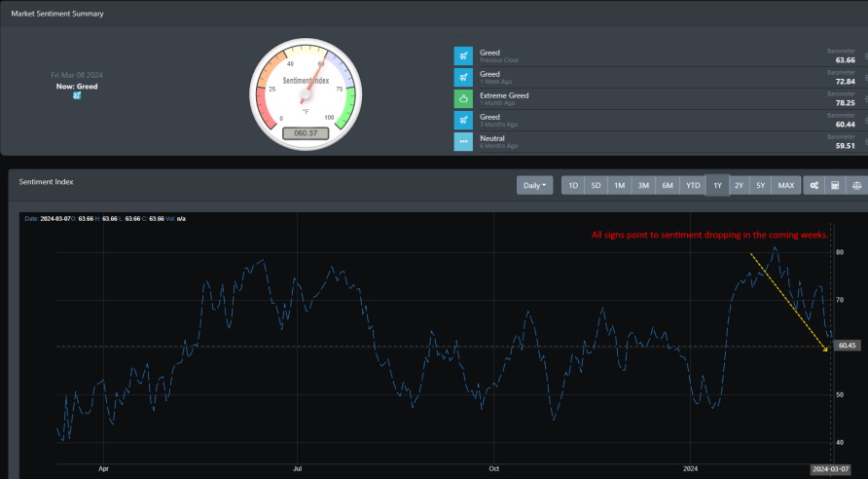This screenshot has width=868, height=479.
Task: Select the 3M time range
Action: (643, 186)
